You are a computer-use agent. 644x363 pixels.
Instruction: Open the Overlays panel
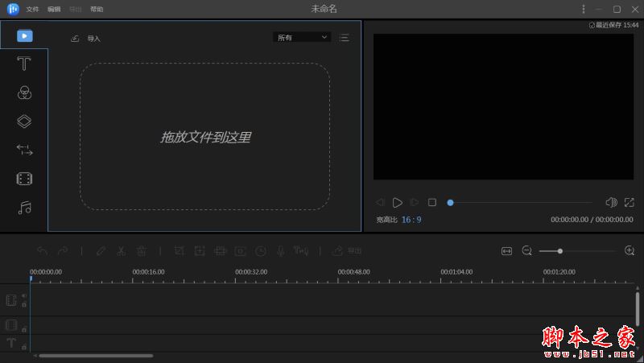point(24,122)
